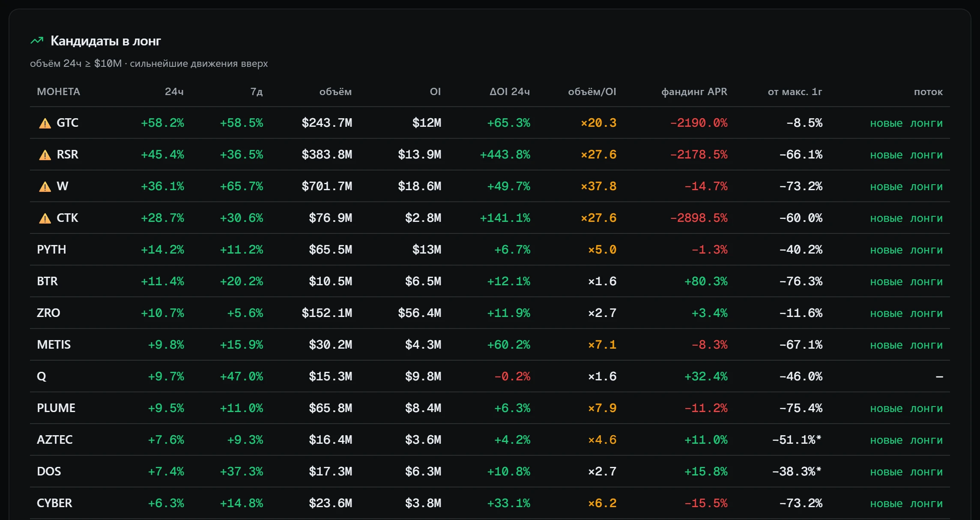This screenshot has height=520, width=980.
Task: Click the warning icon in the W row
Action: point(45,187)
